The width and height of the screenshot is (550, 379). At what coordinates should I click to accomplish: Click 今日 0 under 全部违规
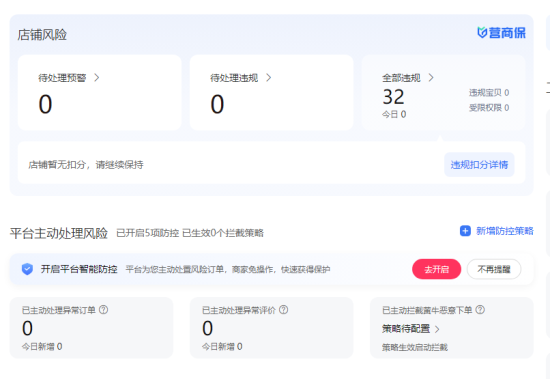[394, 114]
